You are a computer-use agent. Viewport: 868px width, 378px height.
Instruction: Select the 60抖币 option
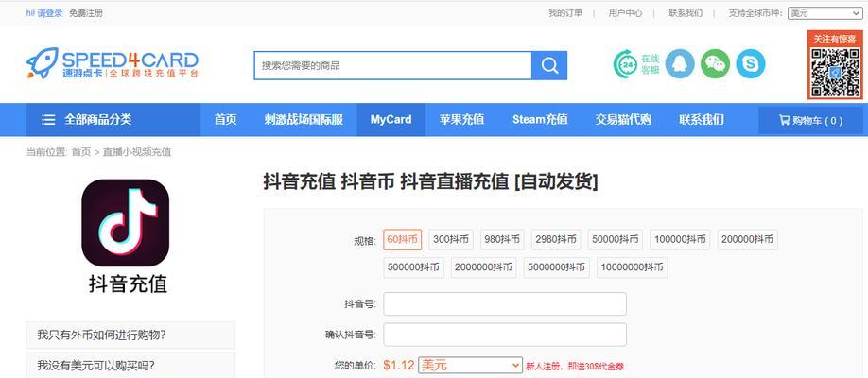403,240
